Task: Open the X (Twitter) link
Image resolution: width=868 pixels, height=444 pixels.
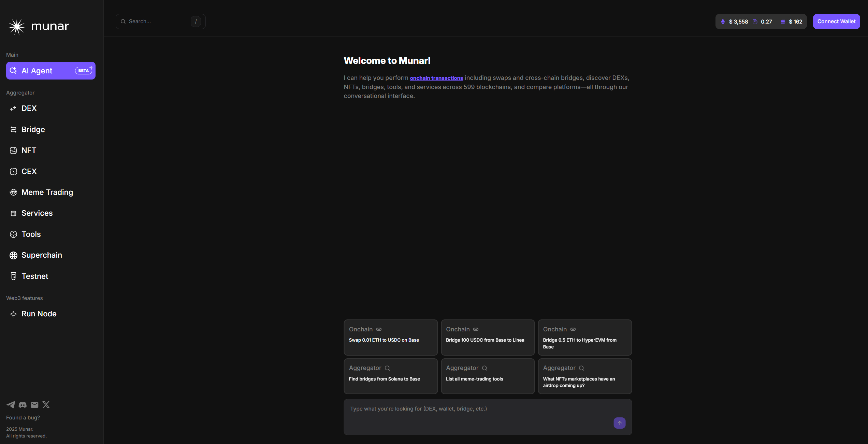Action: (x=46, y=405)
